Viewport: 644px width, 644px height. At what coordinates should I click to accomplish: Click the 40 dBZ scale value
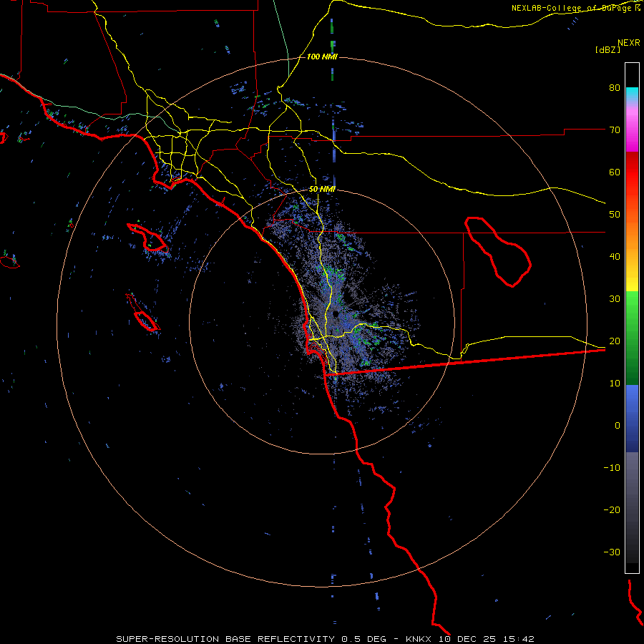615,257
